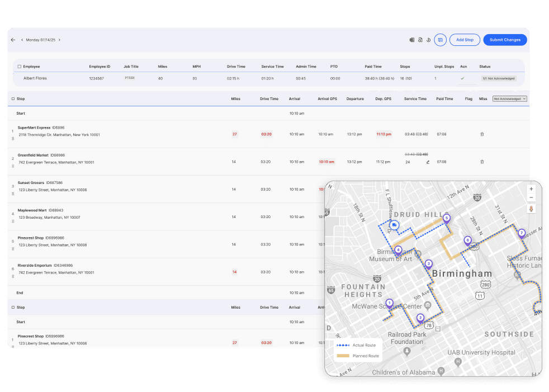The height and width of the screenshot is (392, 549).
Task: Click Planned Route legend swatch
Action: tap(343, 356)
